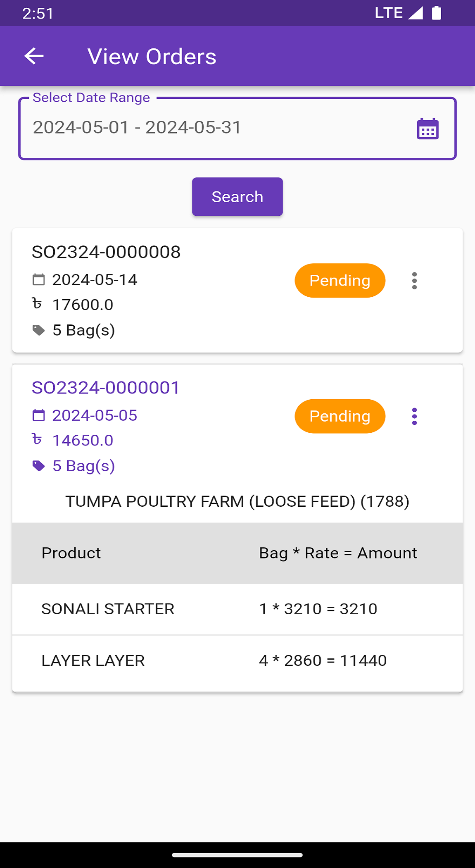The width and height of the screenshot is (475, 868).
Task: Open options menu for order SO2324-0000001
Action: [414, 417]
